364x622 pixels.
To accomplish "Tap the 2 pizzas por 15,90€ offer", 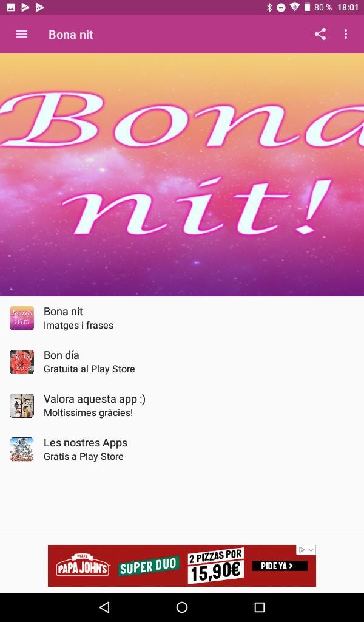I will [216, 566].
